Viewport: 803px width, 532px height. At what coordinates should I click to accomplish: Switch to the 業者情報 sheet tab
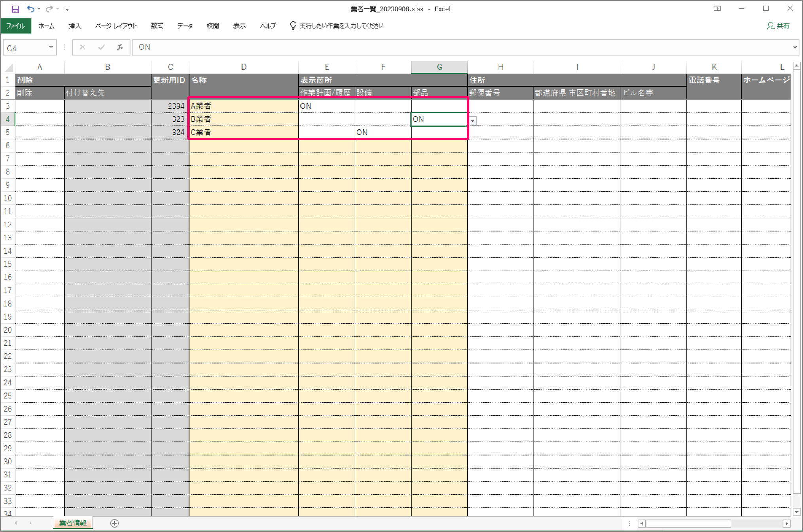click(73, 523)
